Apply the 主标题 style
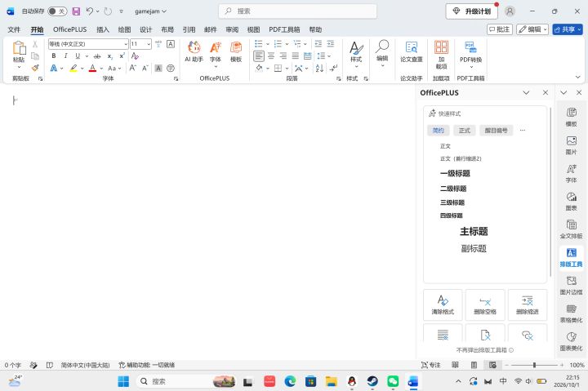 tap(474, 231)
